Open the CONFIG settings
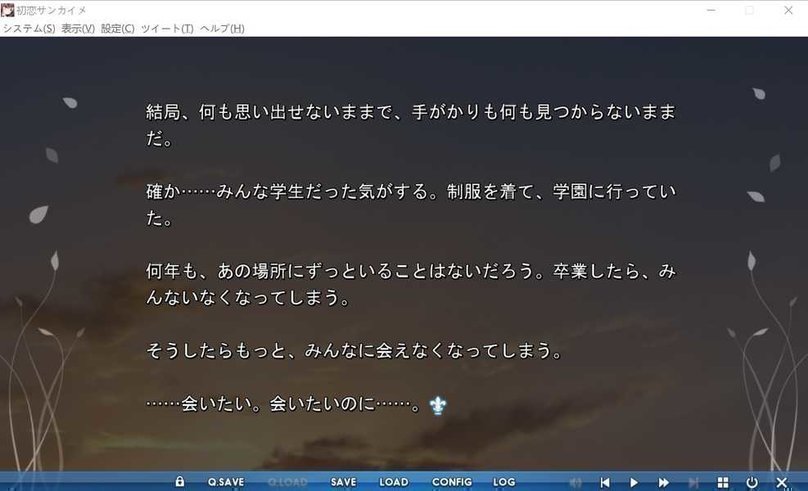 pyautogui.click(x=452, y=482)
